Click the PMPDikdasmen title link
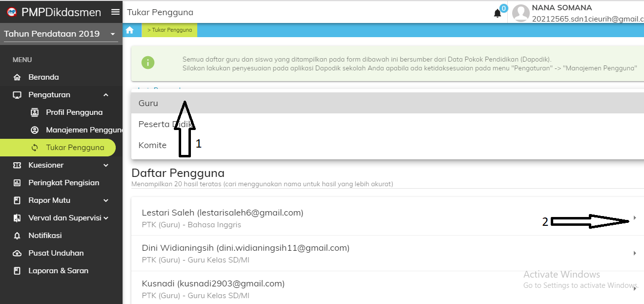Viewport: 644px width, 304px height. click(x=62, y=12)
